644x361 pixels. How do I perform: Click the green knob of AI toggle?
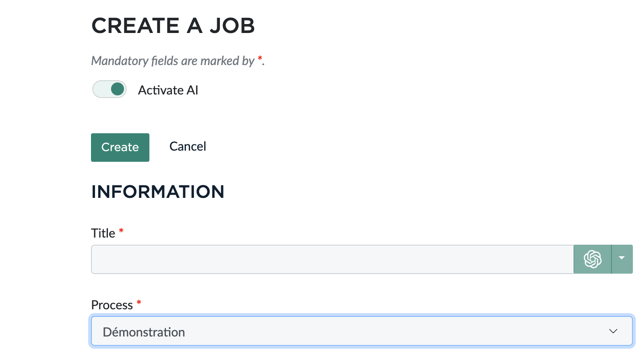[117, 89]
